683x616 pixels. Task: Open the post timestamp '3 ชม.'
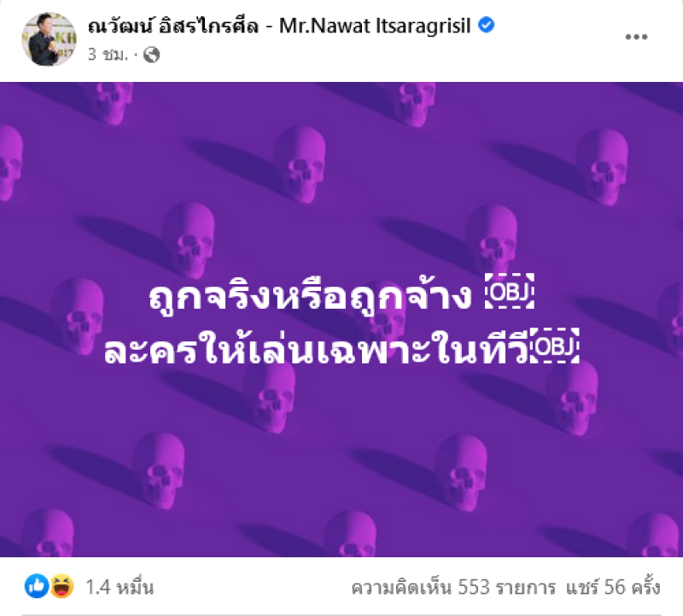[x=108, y=55]
